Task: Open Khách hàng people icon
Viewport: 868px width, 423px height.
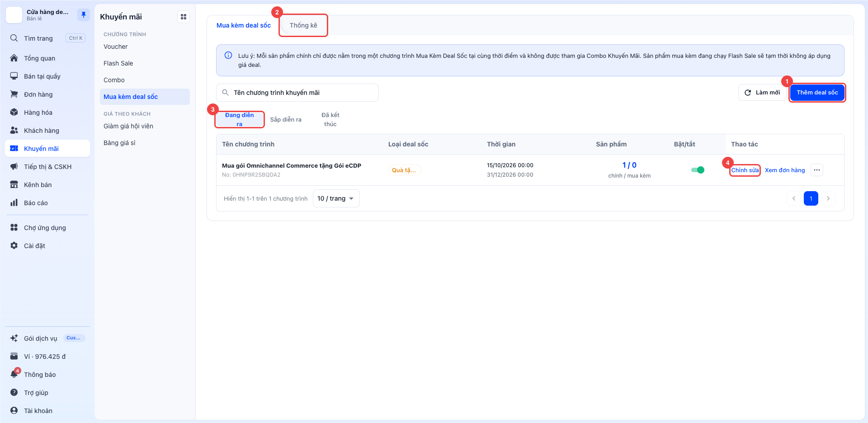Action: (x=14, y=130)
